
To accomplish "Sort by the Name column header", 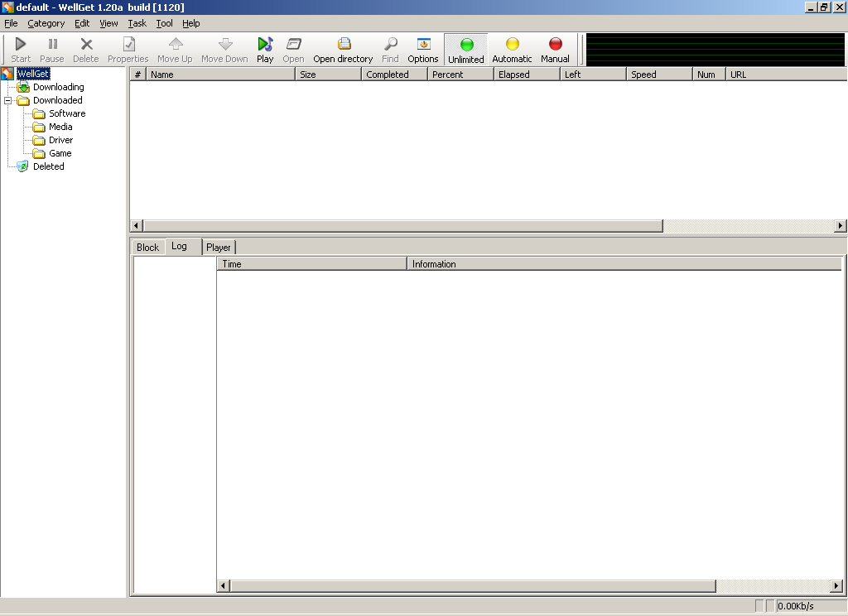I will coord(220,75).
